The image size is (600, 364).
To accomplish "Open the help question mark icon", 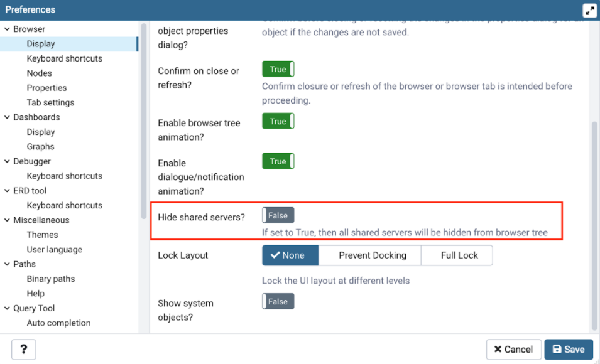I will (23, 350).
